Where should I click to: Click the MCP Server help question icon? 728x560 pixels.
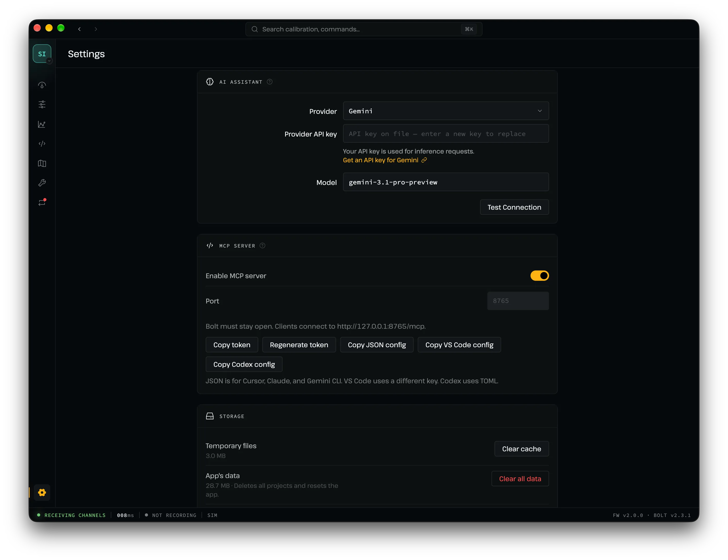tap(262, 245)
